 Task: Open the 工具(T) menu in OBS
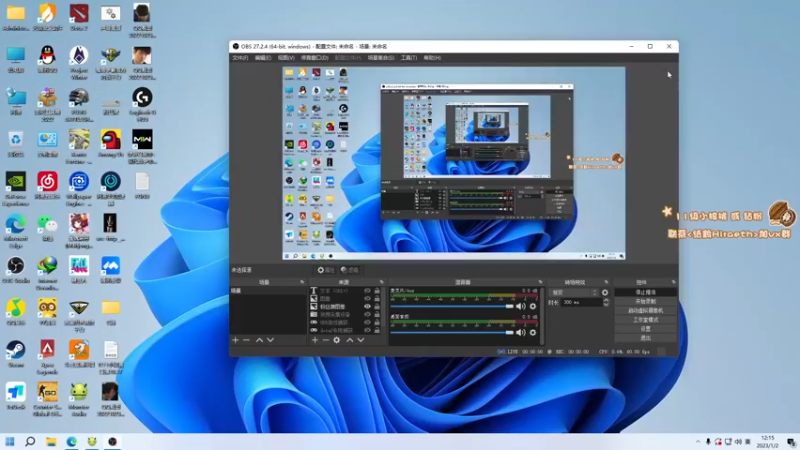coord(408,58)
